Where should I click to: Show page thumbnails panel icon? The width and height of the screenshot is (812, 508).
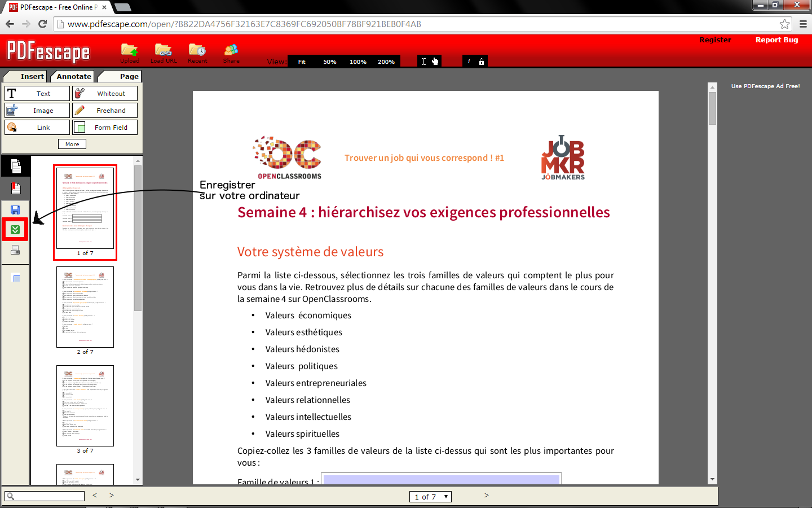[16, 167]
